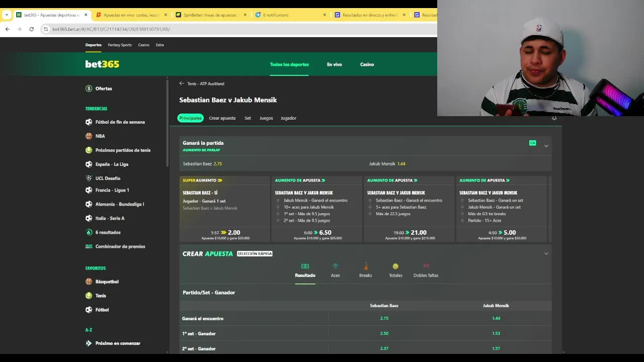This screenshot has width=644, height=362.
Task: Switch to the Principales market tab
Action: coord(190,118)
